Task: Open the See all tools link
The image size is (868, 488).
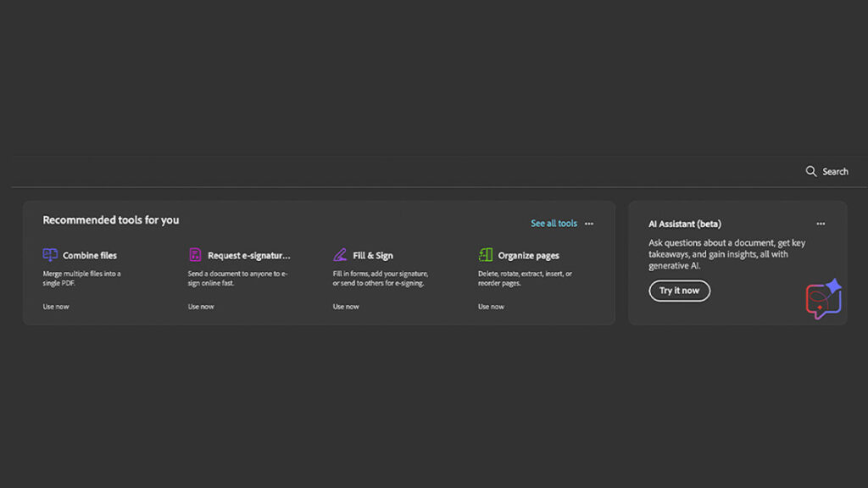Action: [x=554, y=224]
